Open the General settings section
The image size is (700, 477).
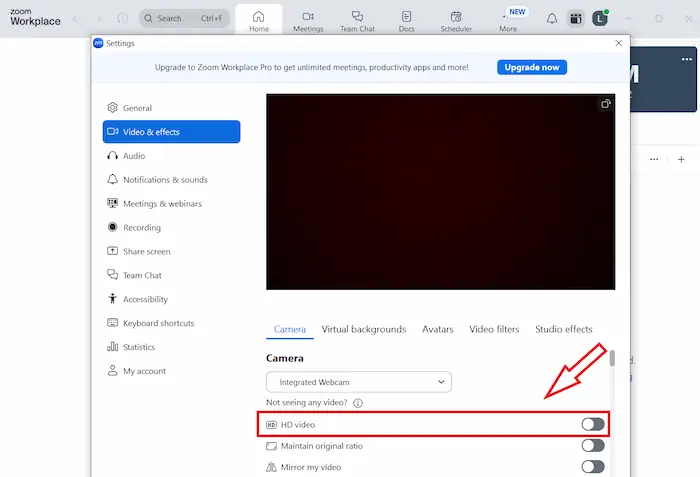tap(137, 108)
